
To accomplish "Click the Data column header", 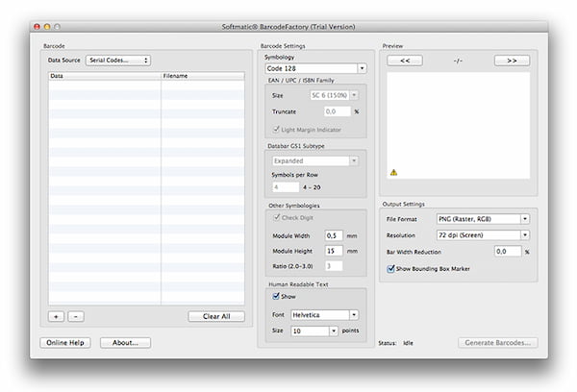I will [x=105, y=76].
